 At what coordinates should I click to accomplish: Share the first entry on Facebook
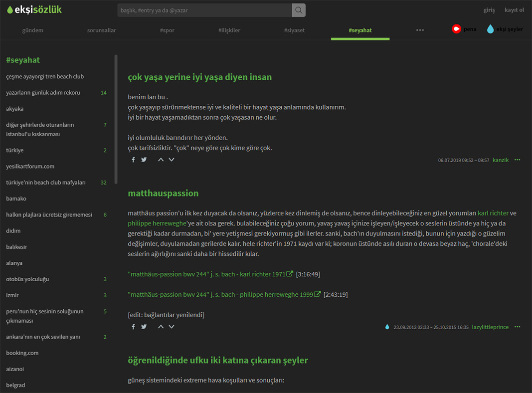coord(133,159)
